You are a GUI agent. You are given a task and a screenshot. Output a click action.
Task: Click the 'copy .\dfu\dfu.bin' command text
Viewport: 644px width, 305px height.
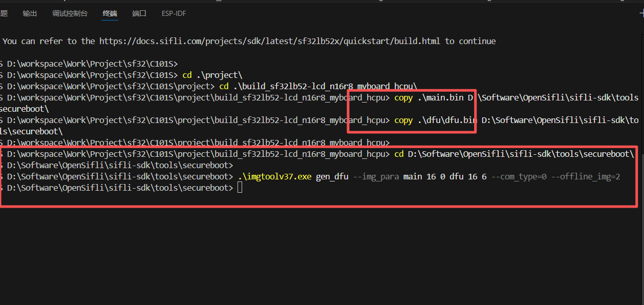435,120
